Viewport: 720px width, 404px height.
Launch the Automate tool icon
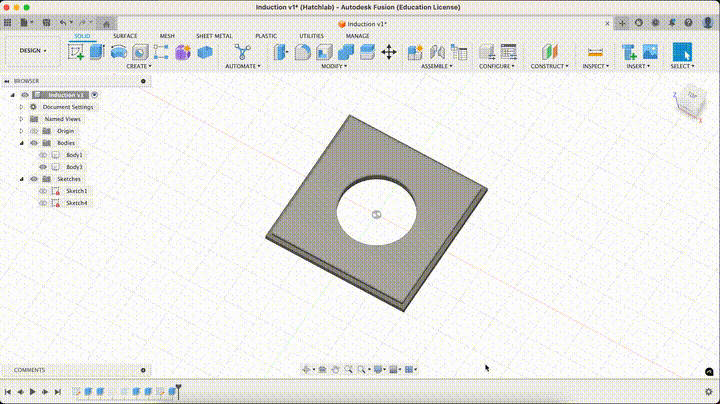[x=242, y=52]
